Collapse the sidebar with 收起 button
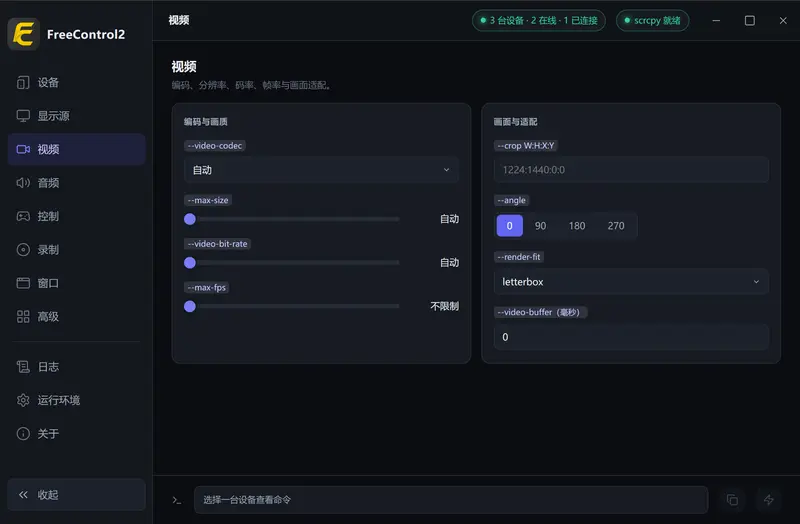Screen dimensions: 800x524 [x=77, y=494]
